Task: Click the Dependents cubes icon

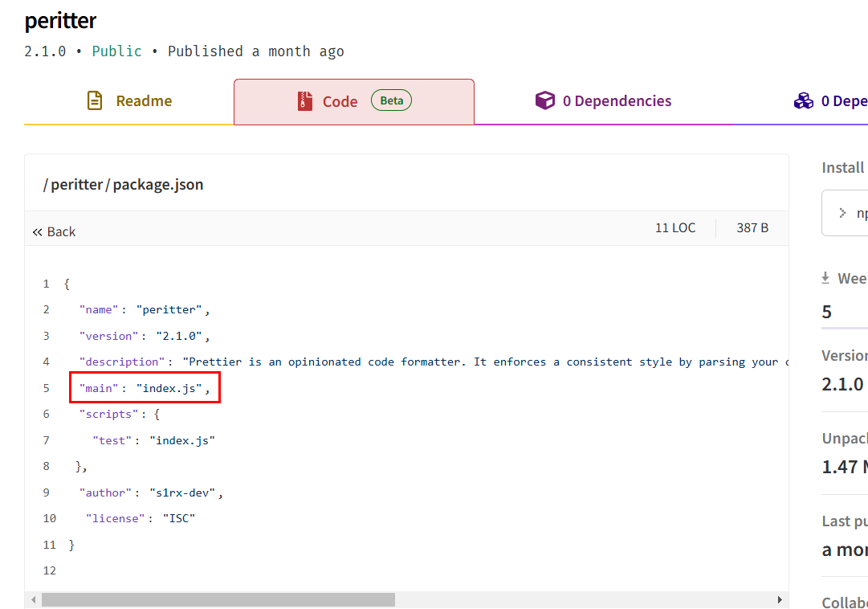Action: pyautogui.click(x=804, y=101)
